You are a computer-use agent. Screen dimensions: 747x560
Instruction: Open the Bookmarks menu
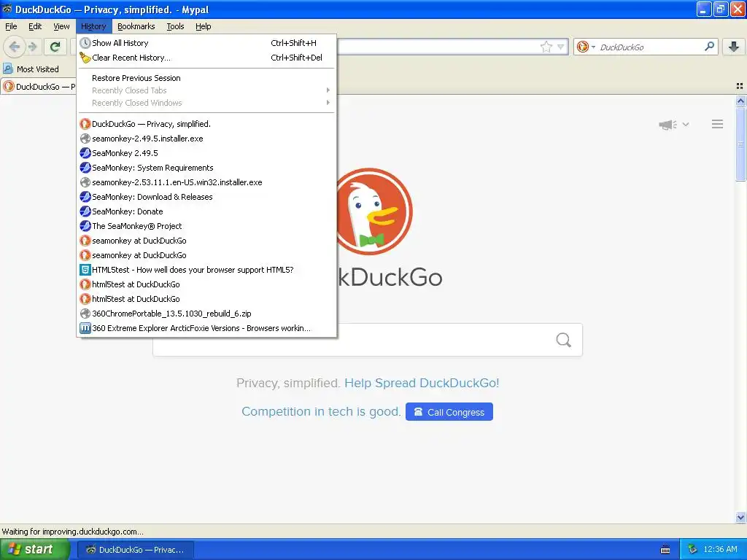[x=136, y=26]
